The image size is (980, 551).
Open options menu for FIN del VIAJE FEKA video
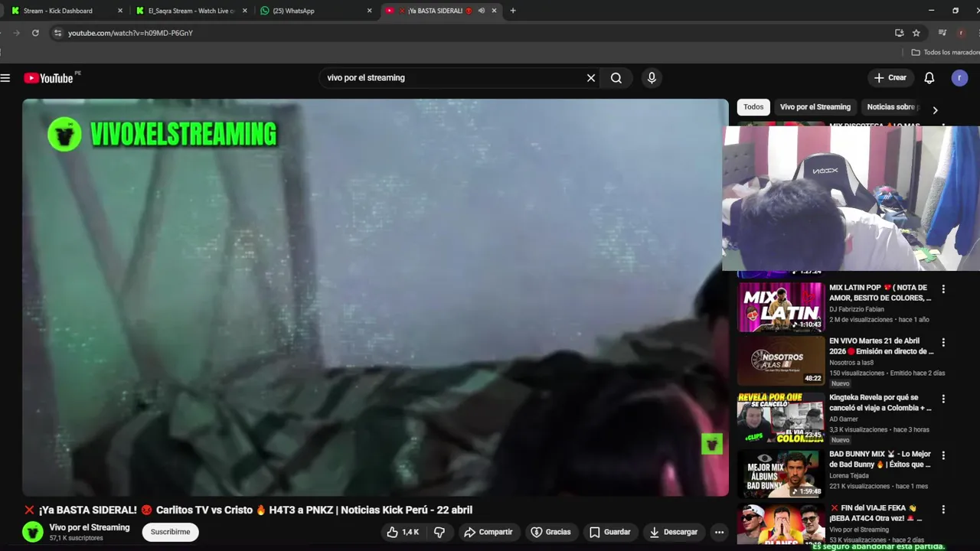(x=943, y=509)
